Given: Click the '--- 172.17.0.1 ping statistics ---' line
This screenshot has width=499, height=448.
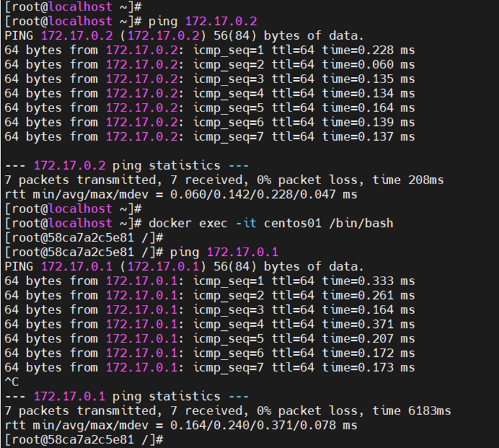Looking at the screenshot, I should point(127,397).
